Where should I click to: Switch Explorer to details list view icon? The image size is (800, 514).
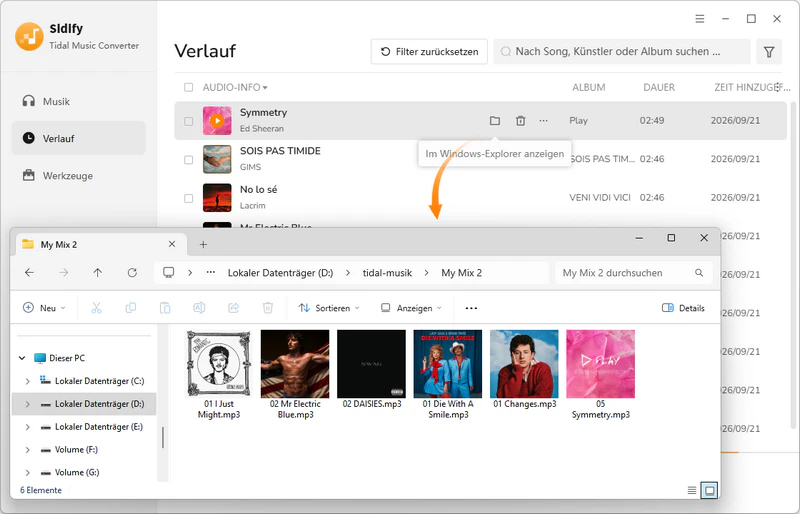click(x=692, y=491)
